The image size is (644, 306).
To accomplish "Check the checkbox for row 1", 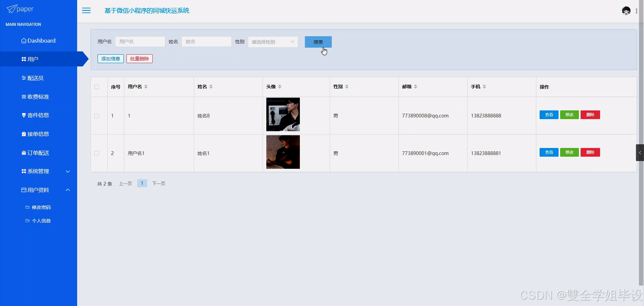I will pos(97,116).
